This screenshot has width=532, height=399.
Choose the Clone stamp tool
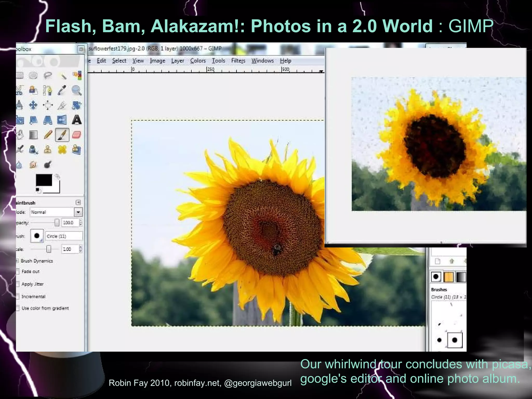point(48,150)
